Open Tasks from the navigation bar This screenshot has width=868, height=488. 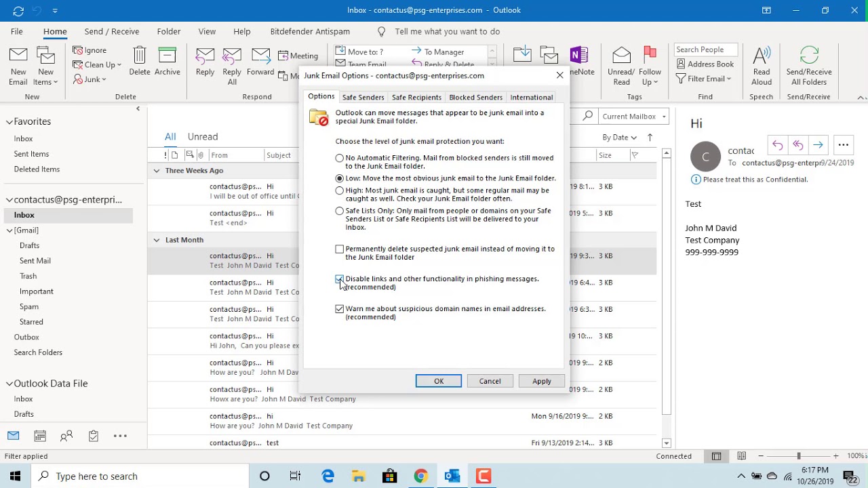pos(94,436)
